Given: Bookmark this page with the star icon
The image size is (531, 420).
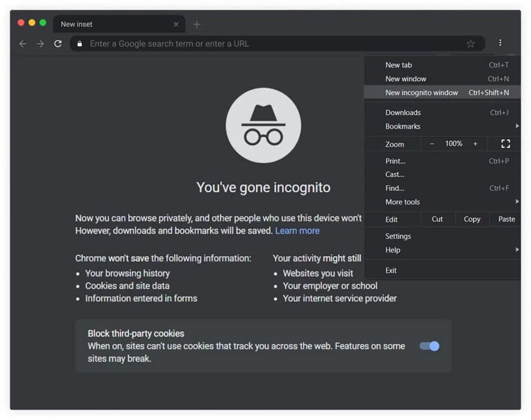Looking at the screenshot, I should point(470,44).
